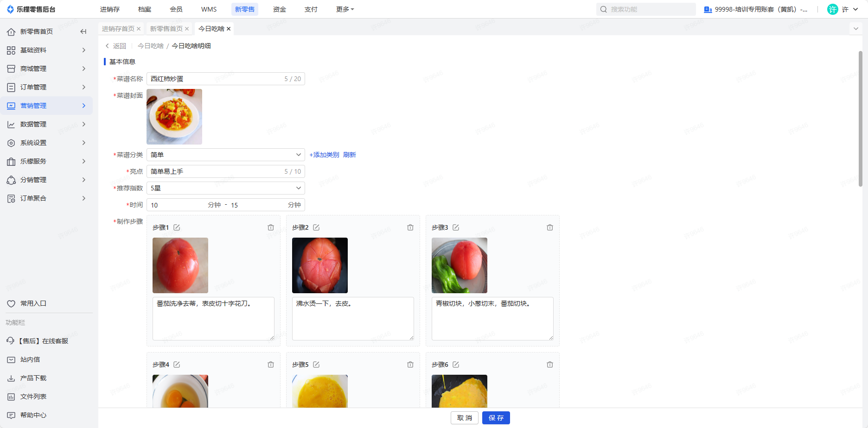Switch to 资金 top menu
The width and height of the screenshot is (868, 428).
click(280, 9)
